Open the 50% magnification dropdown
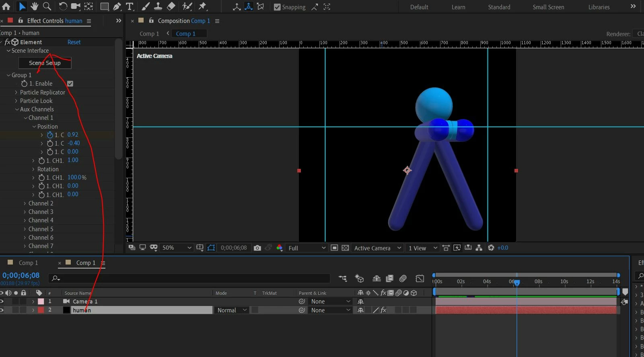The image size is (644, 357). coord(177,248)
